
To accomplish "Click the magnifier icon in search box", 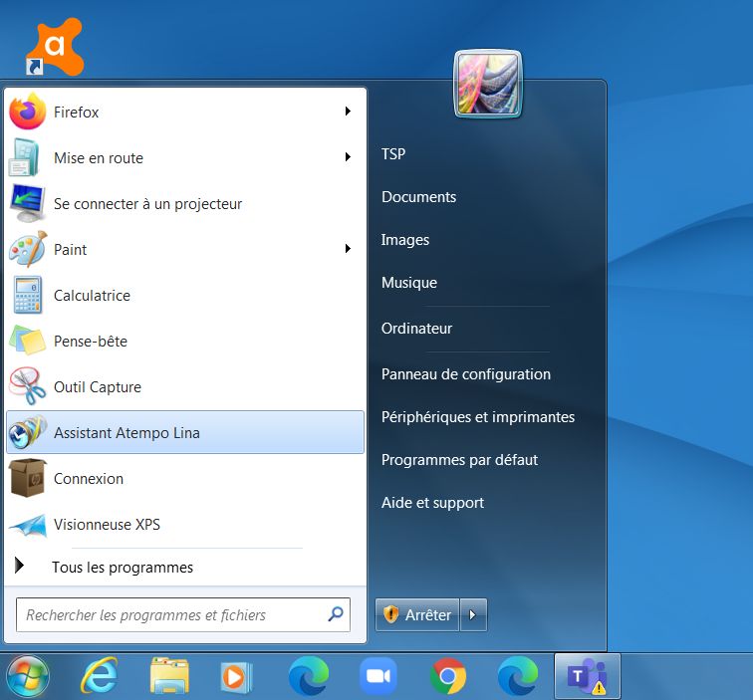I will (x=336, y=613).
